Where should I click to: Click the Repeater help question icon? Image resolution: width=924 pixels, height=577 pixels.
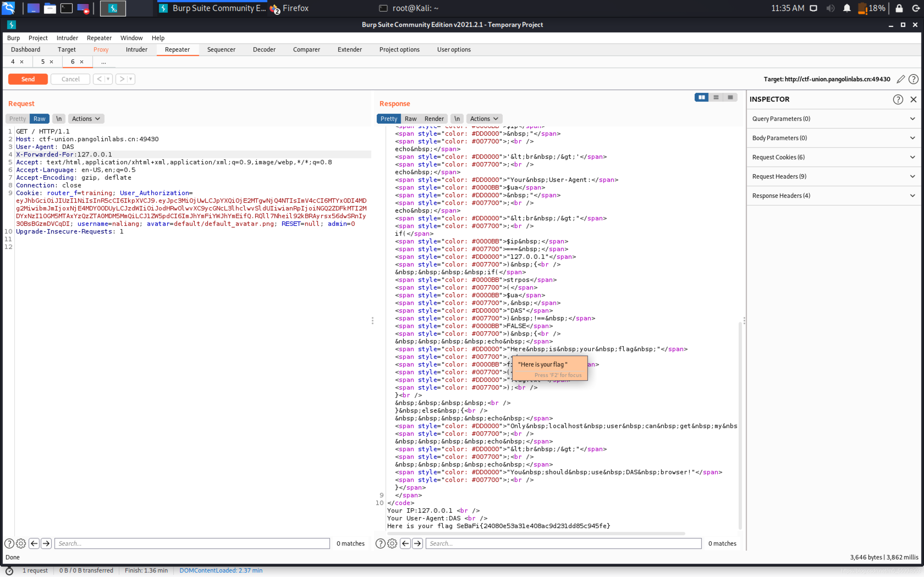click(913, 79)
